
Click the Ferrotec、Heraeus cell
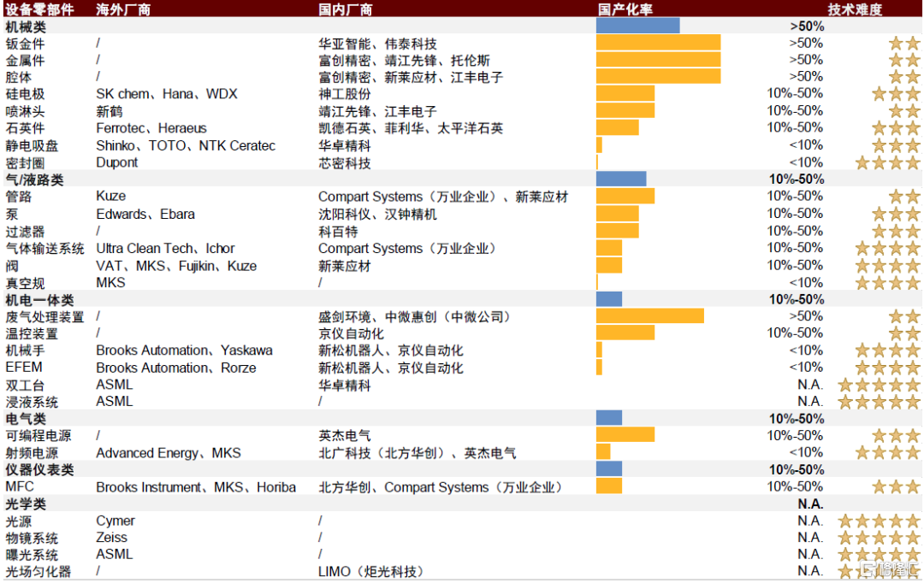[x=151, y=128]
